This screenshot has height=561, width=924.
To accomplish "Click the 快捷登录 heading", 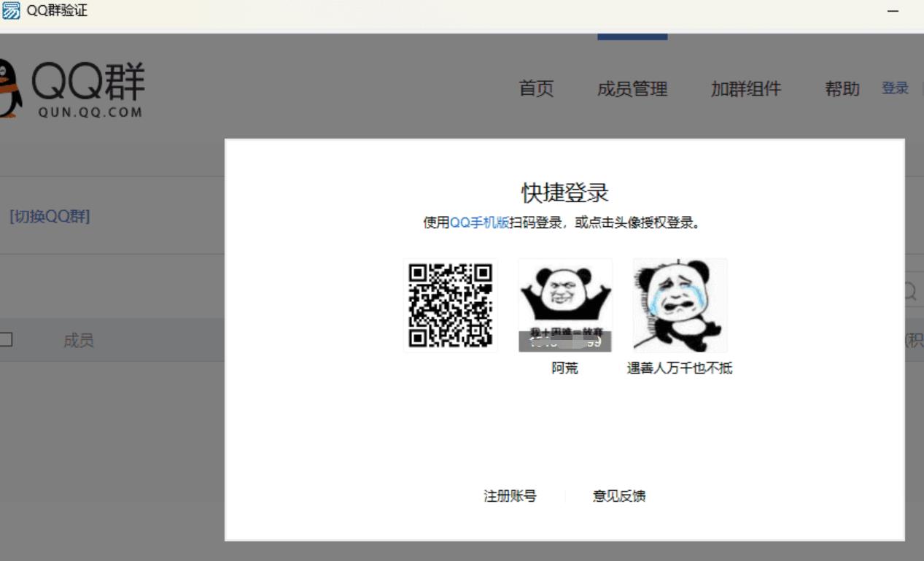I will [x=565, y=193].
